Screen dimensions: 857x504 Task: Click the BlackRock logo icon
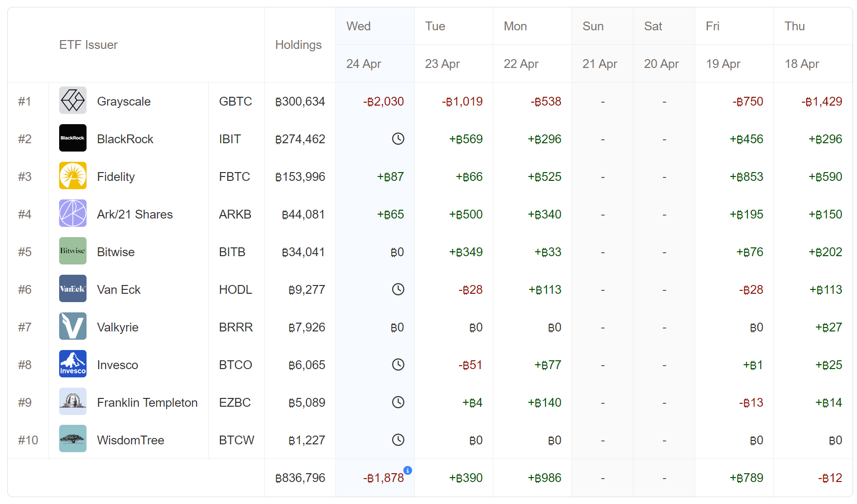[x=72, y=138]
